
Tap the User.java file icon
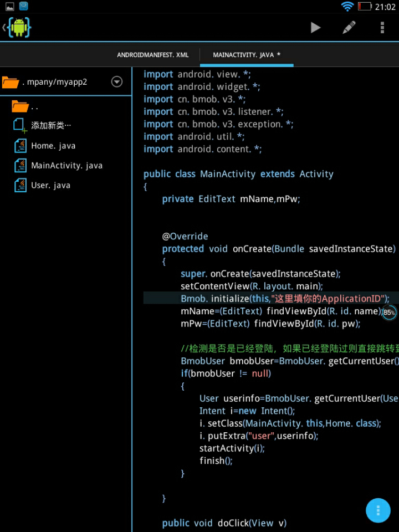point(21,185)
